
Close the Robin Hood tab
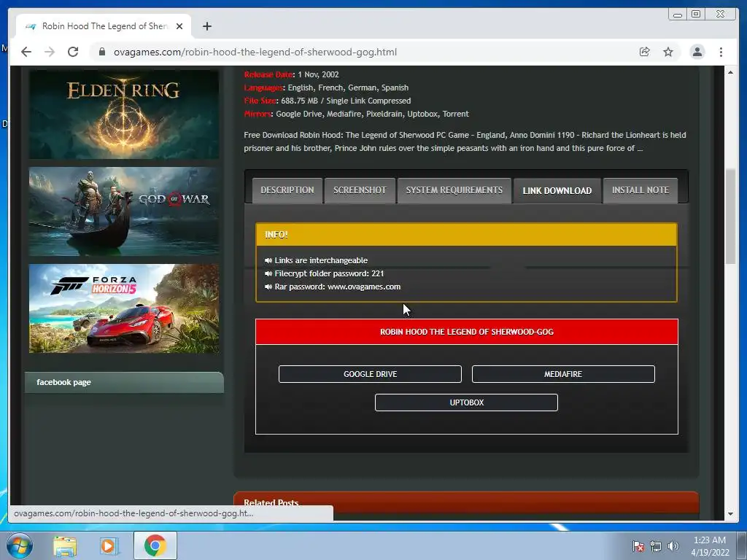click(x=179, y=26)
